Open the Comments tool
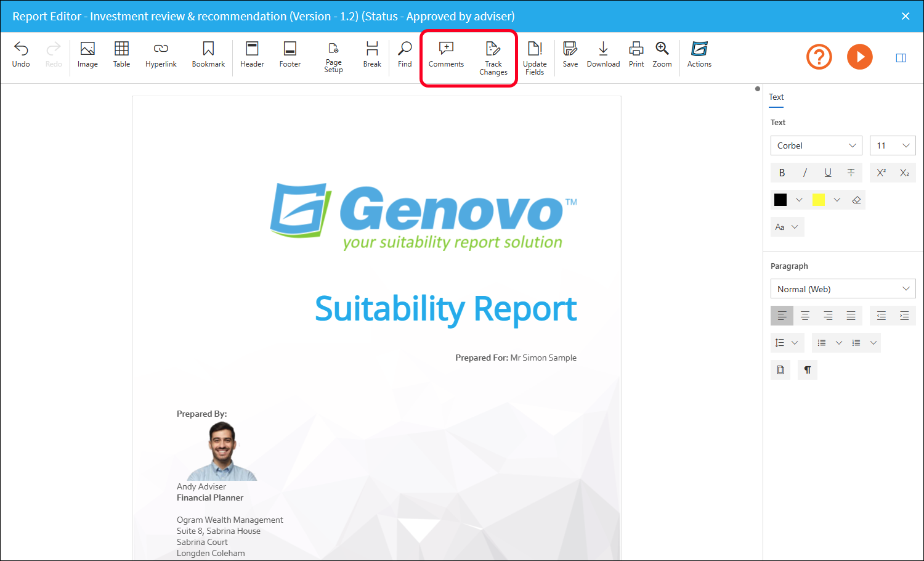 [x=446, y=55]
